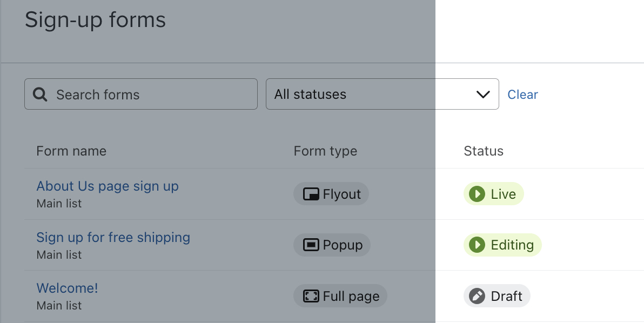Open the Sign up for free shipping form

click(113, 238)
